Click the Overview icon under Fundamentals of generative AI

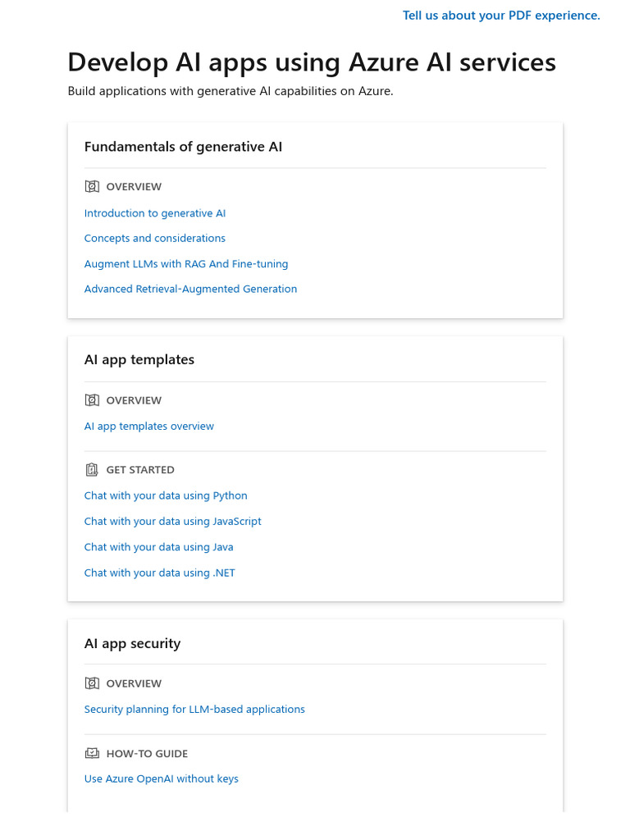click(92, 187)
